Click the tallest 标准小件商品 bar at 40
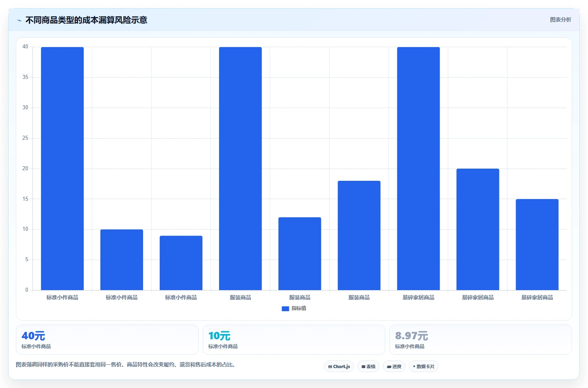Viewport: 588px width, 388px height. (62, 169)
